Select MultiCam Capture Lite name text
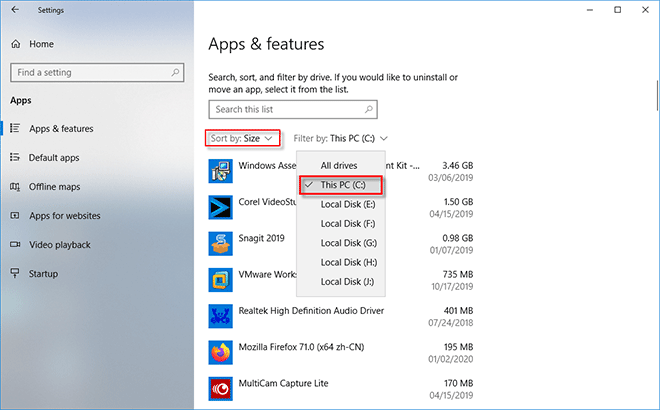This screenshot has height=410, width=660. 283,383
